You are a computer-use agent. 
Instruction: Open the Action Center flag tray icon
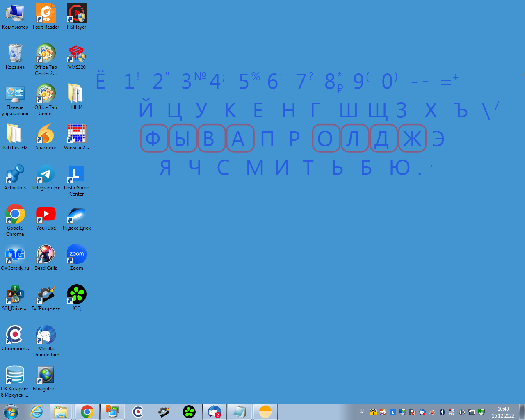click(x=413, y=412)
